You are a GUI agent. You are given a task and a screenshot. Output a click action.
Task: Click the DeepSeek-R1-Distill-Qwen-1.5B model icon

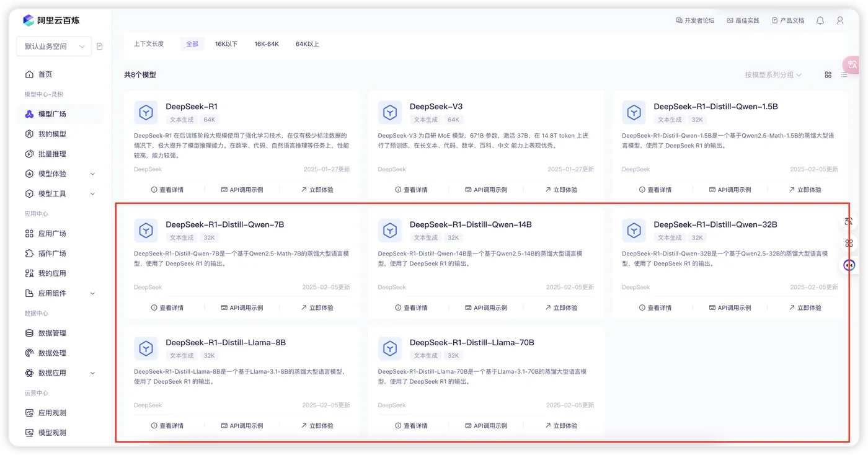634,112
